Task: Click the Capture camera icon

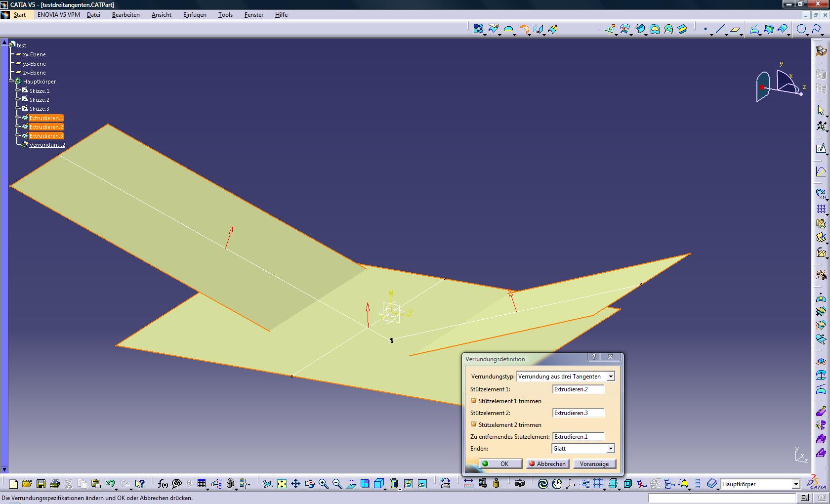Action: click(520, 484)
